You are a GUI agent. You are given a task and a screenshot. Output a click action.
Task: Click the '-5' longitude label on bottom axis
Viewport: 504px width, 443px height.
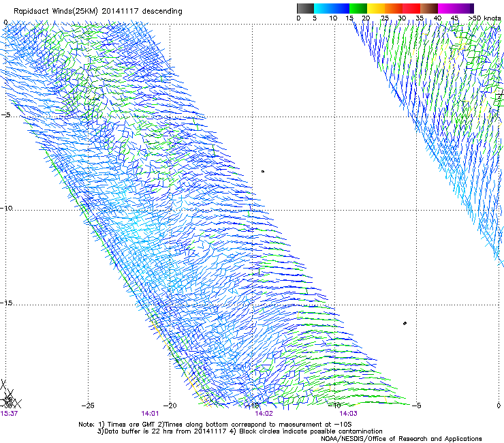(416, 406)
